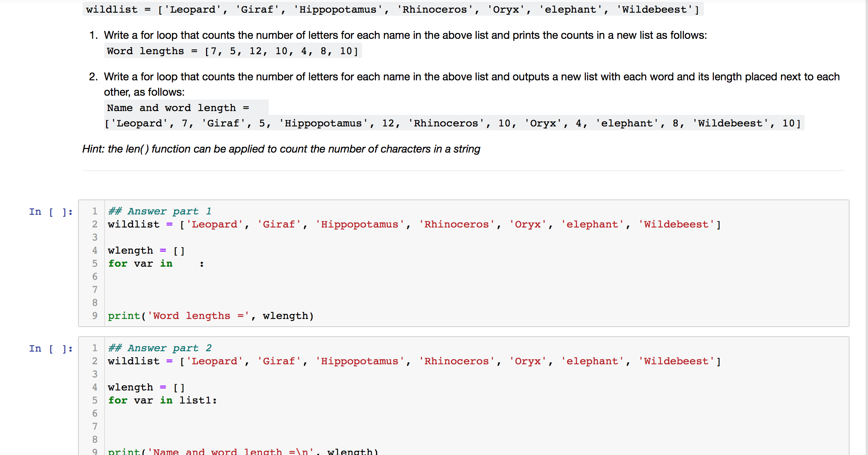Select the word 'list1' in Answer part 2 loop

[196, 400]
